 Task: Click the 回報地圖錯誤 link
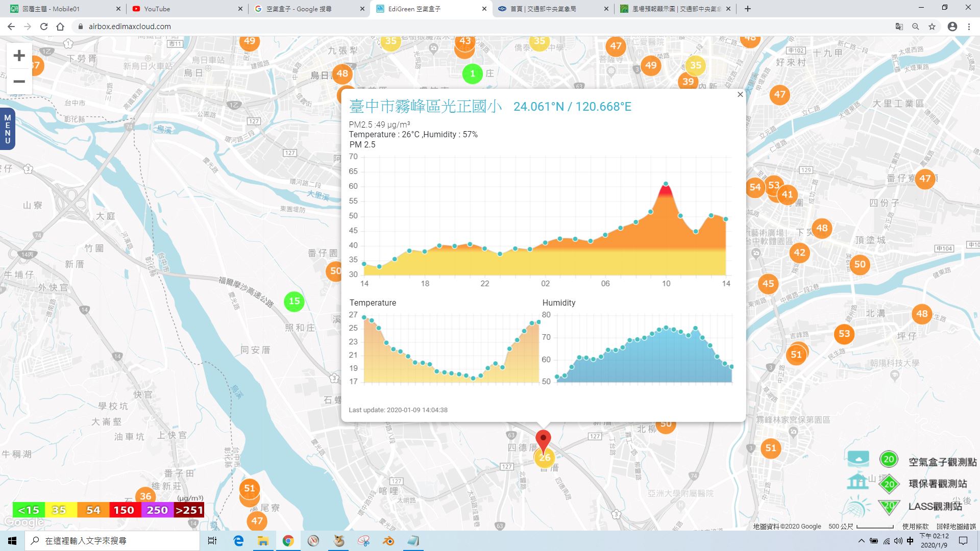[x=956, y=527]
